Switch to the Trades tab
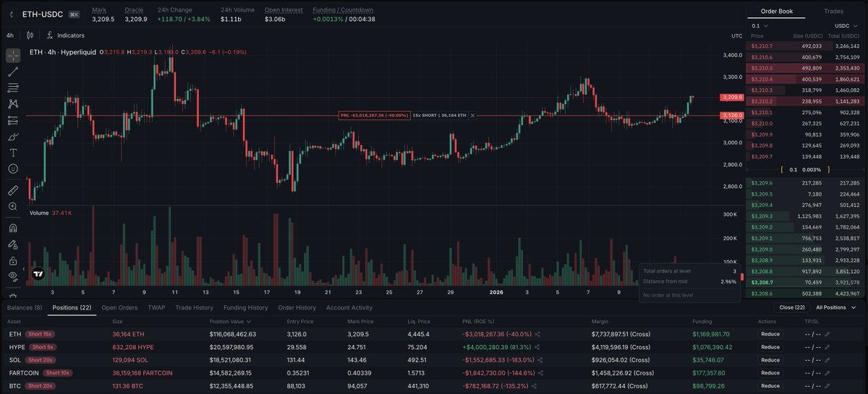The height and width of the screenshot is (394, 868). tap(833, 11)
